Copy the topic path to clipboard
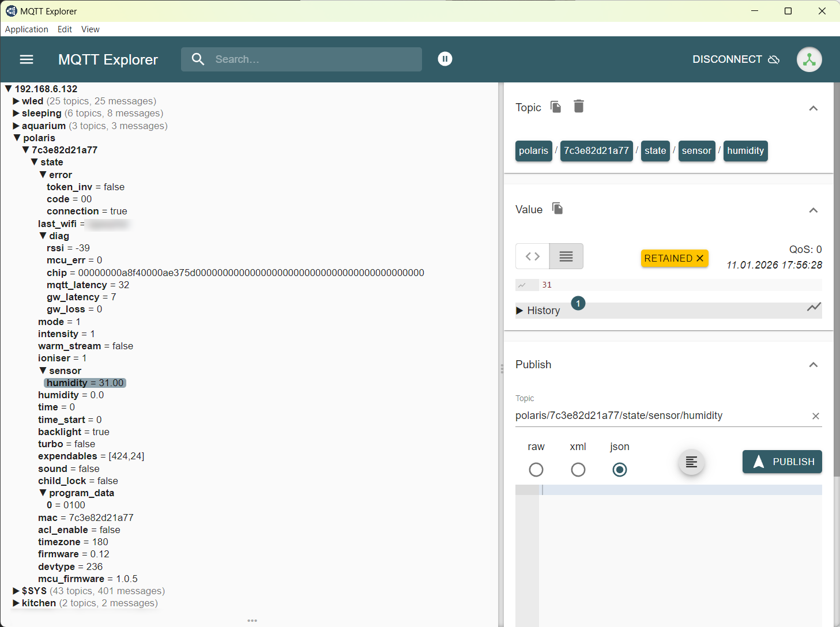840x627 pixels. click(x=556, y=107)
